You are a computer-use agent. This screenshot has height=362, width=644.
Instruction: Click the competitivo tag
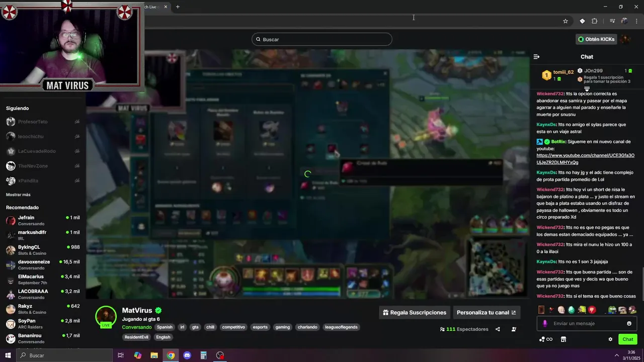click(x=233, y=327)
